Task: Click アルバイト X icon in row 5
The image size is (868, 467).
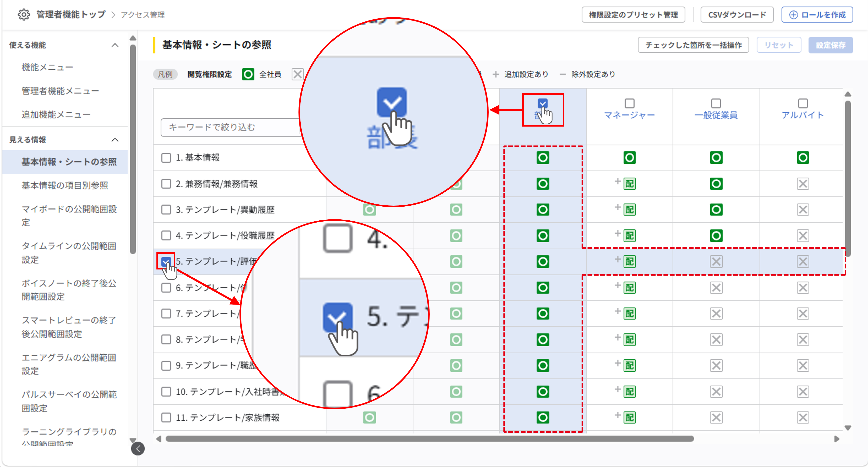Action: pyautogui.click(x=803, y=262)
